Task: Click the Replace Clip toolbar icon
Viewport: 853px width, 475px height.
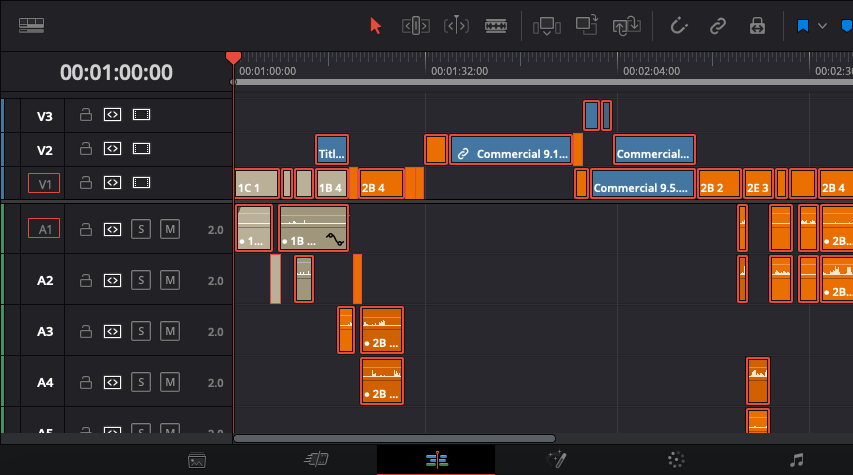Action: (x=627, y=26)
